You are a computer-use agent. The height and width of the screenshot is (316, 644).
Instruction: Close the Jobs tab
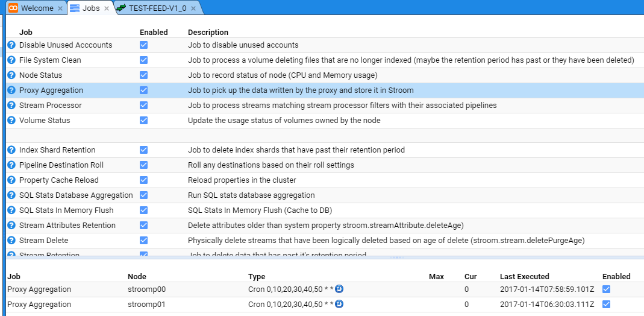[x=107, y=8]
